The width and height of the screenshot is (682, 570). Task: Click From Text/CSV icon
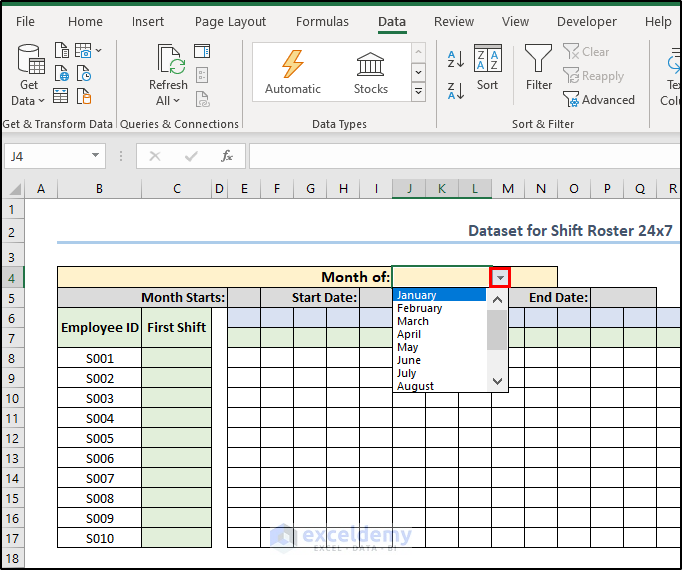[x=61, y=50]
